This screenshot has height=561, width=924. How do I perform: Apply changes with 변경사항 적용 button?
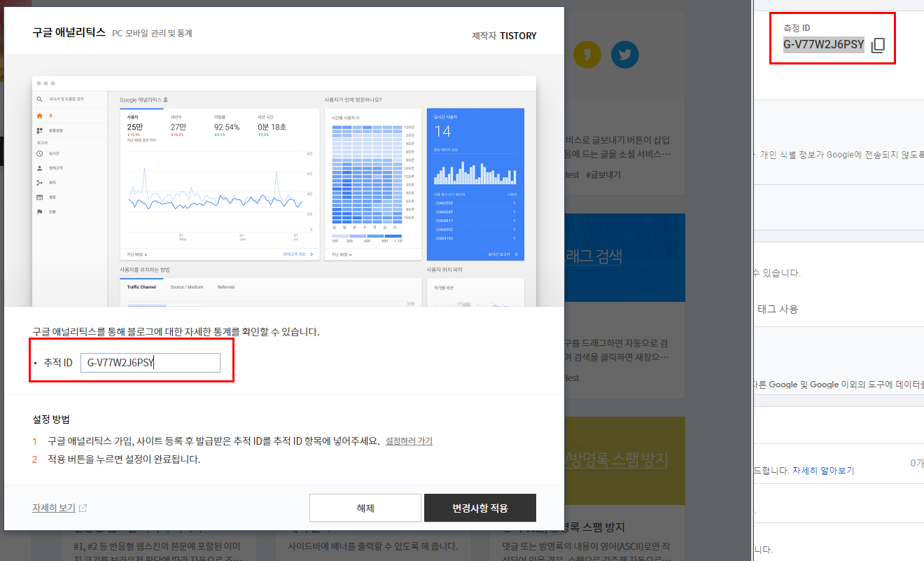(480, 508)
